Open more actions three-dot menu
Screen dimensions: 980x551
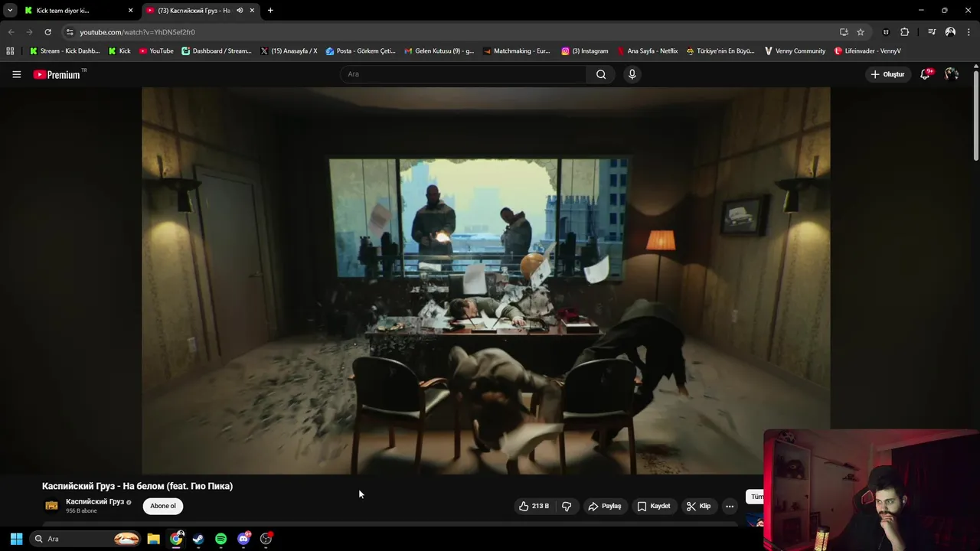(730, 506)
